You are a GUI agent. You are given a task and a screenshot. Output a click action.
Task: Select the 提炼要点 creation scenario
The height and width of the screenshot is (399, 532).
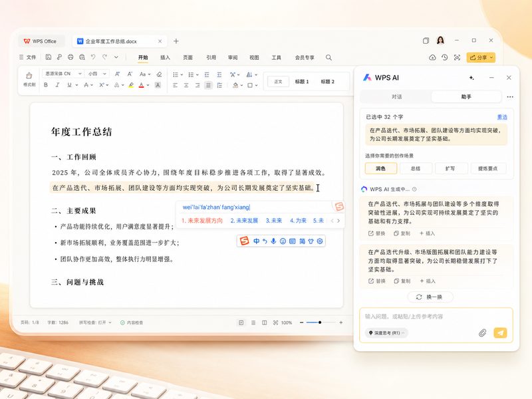point(488,168)
